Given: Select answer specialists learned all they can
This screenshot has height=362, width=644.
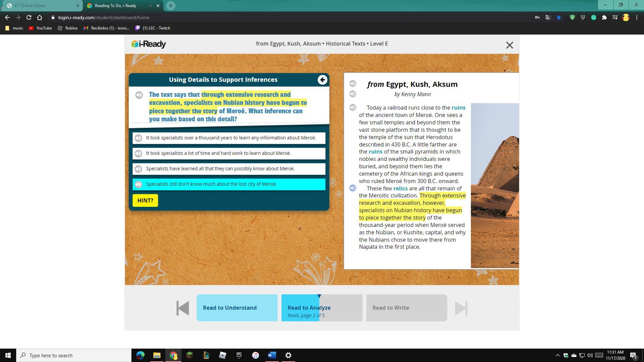Looking at the screenshot, I should (220, 169).
